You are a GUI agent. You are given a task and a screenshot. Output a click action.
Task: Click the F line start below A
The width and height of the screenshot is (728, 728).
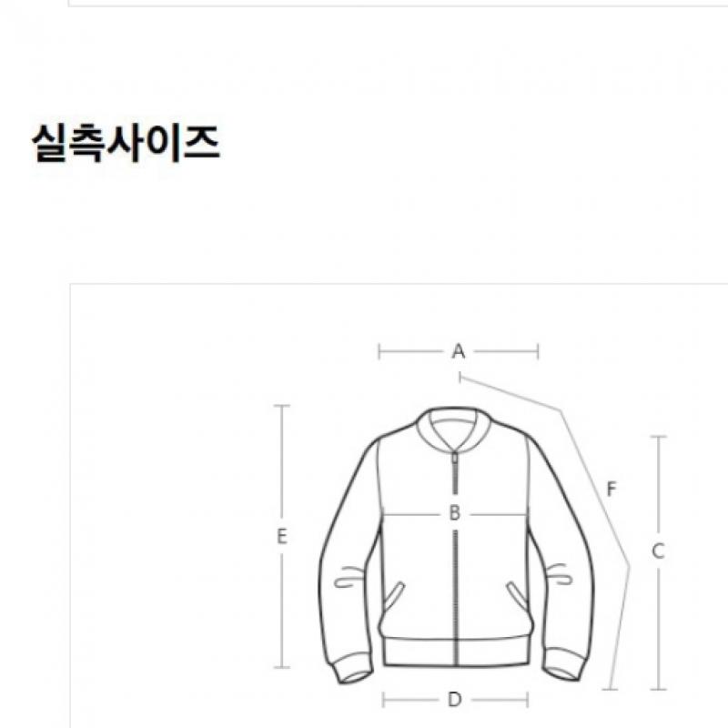tap(460, 377)
